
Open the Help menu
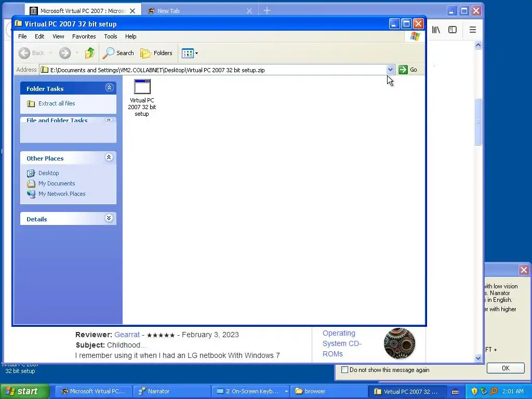130,36
